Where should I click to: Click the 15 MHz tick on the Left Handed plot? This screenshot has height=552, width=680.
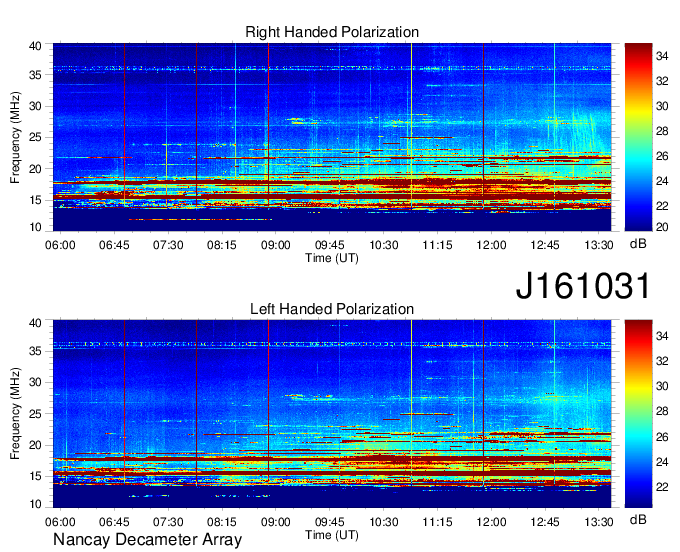point(36,477)
